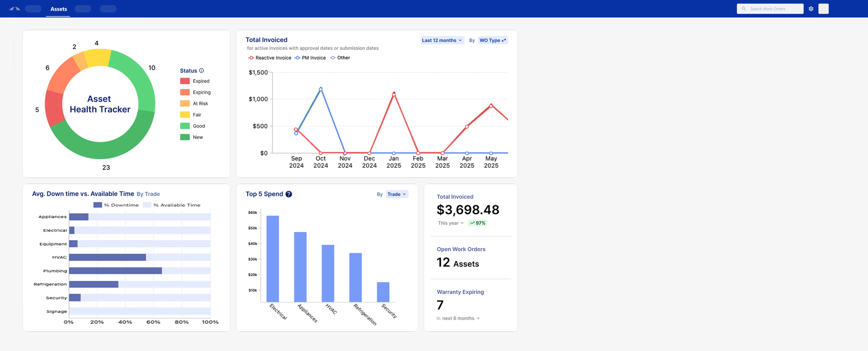Click the Oct 2024 PM Invoice peak point
The image size is (868, 351).
pos(320,89)
